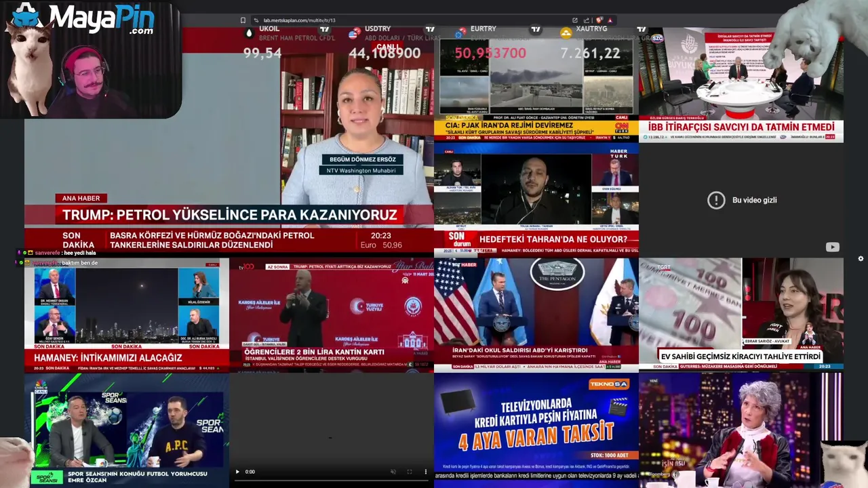The width and height of the screenshot is (868, 488).
Task: Click the XAUTRYG price 7.261,22
Action: click(x=591, y=53)
